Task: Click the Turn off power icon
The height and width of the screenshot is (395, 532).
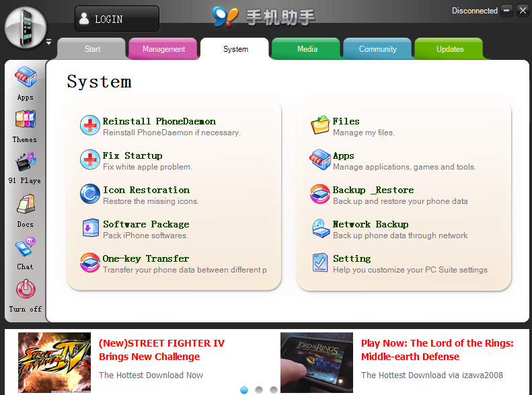Action: click(x=26, y=289)
